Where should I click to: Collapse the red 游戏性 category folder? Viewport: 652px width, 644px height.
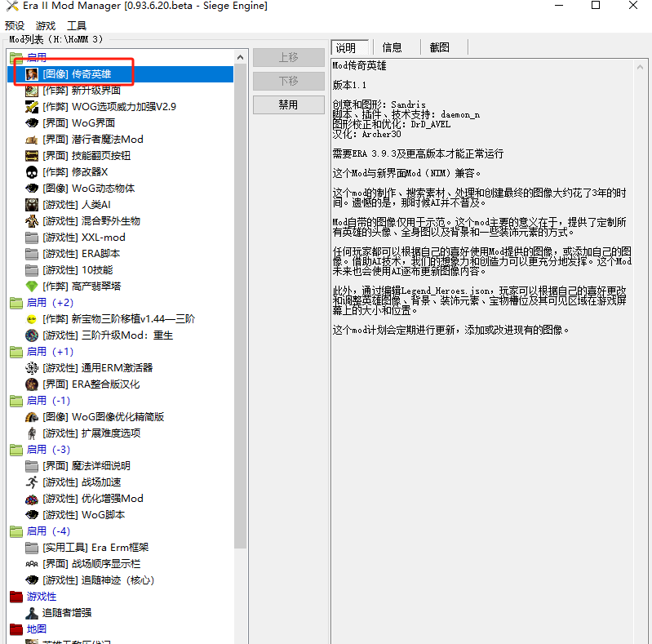[16, 597]
